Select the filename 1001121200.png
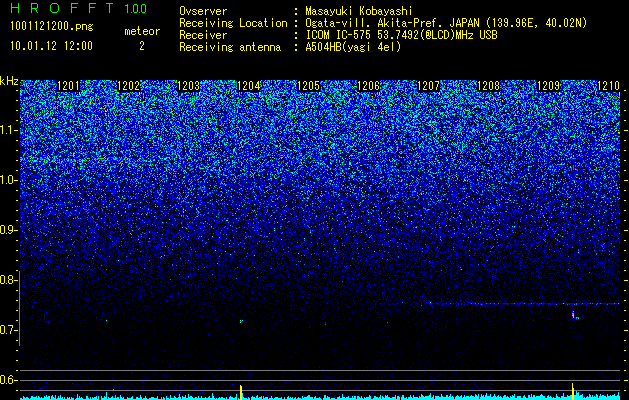Image resolution: width=629 pixels, height=400 pixels. click(x=52, y=26)
